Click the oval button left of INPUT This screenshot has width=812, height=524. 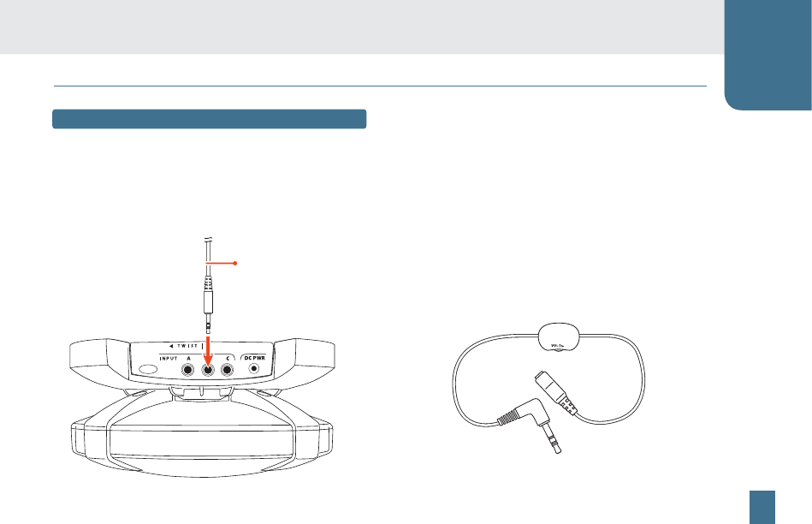pyautogui.click(x=148, y=370)
